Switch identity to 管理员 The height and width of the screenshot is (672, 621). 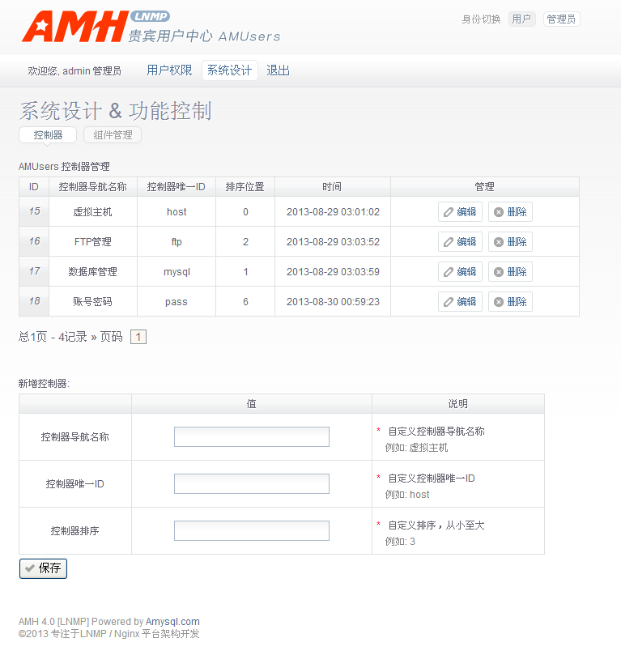561,19
